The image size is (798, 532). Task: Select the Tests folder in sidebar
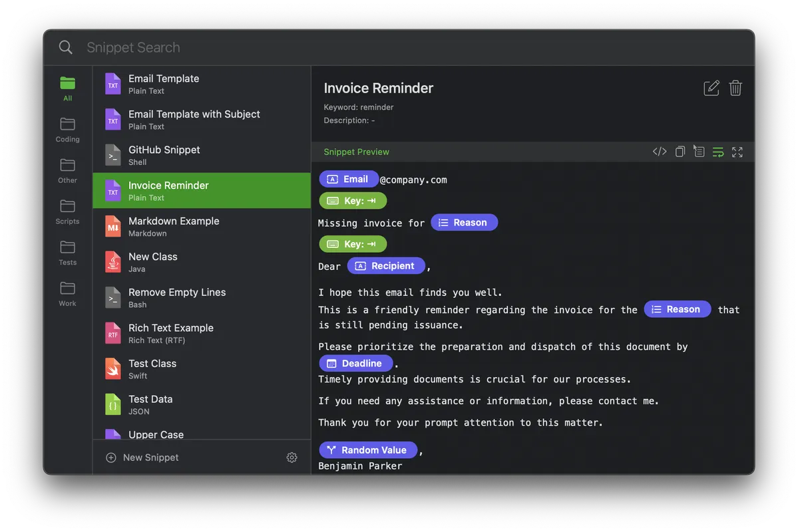click(67, 253)
